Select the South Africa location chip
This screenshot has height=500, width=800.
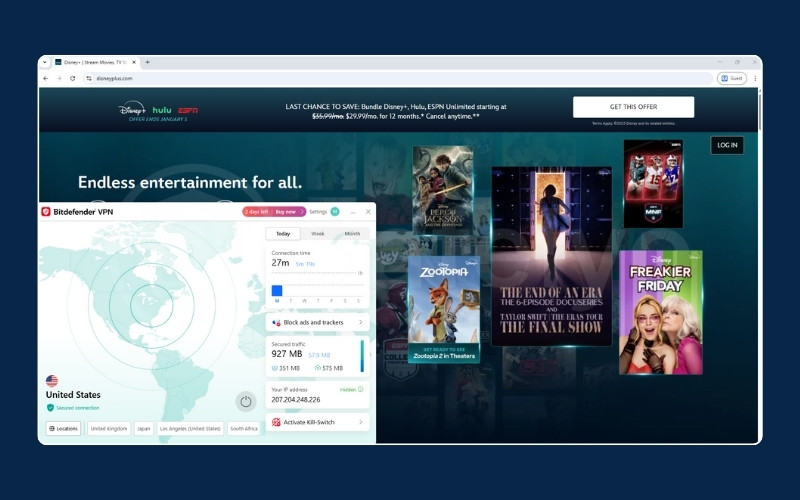tap(243, 429)
